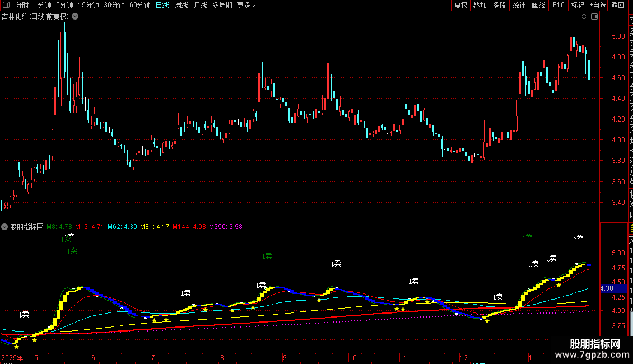Select the 60分钟 period
The image size is (633, 364).
coord(139,5)
